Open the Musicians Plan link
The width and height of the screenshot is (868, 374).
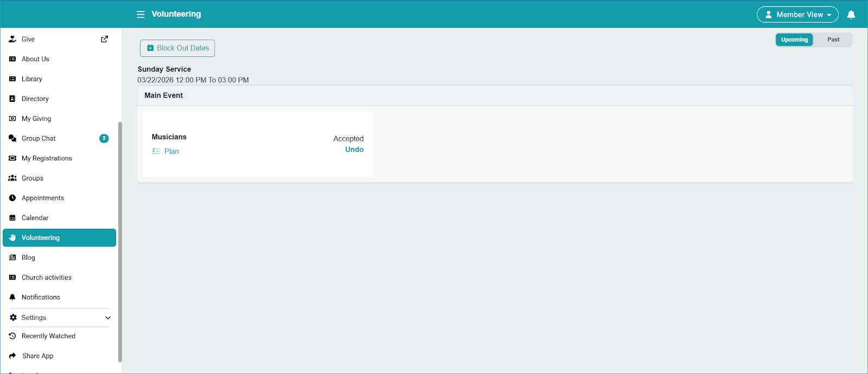[x=171, y=151]
